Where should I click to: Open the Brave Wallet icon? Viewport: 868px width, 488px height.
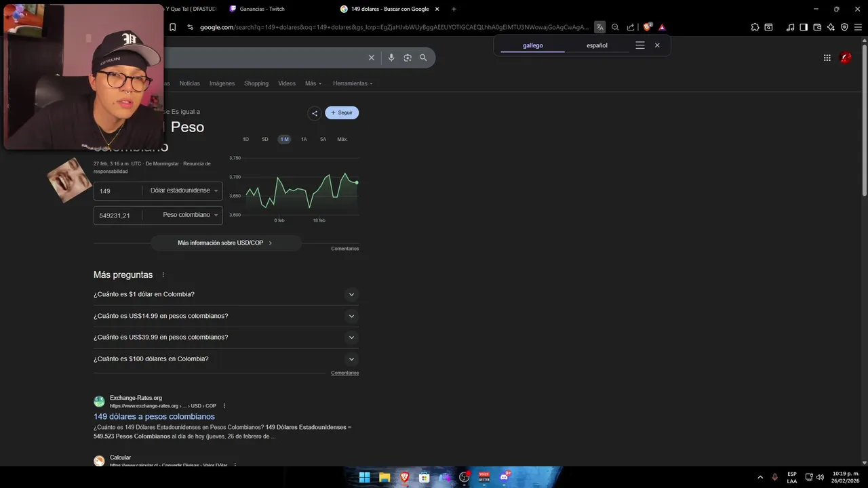point(817,27)
